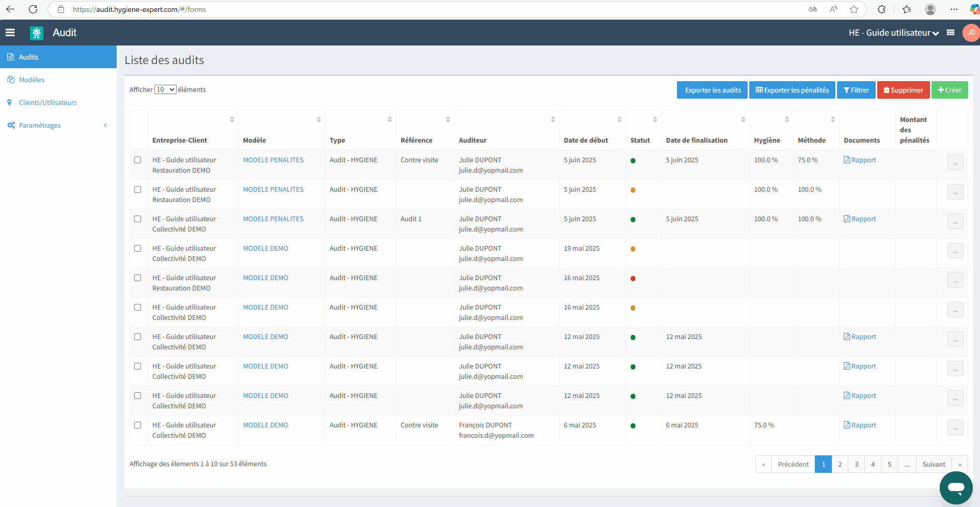
Task: Go to page 3 of audits
Action: click(x=856, y=464)
